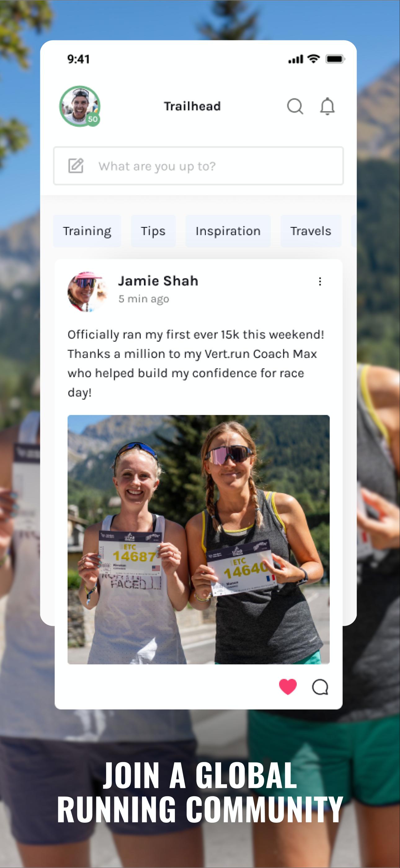Tap the 5 min ago timestamp
Image resolution: width=400 pixels, height=868 pixels.
144,299
